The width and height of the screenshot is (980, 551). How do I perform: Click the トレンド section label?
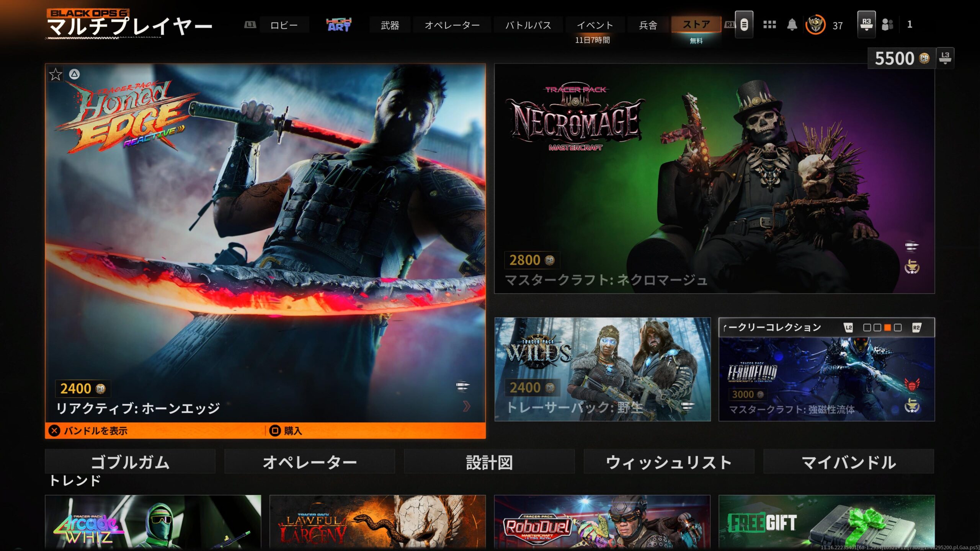coord(75,481)
